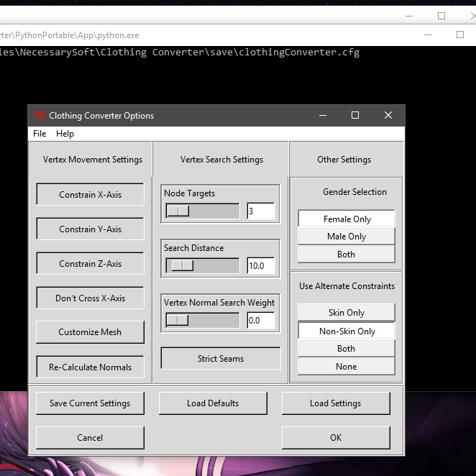The image size is (476, 476).
Task: Confirm settings with OK button
Action: click(x=336, y=438)
